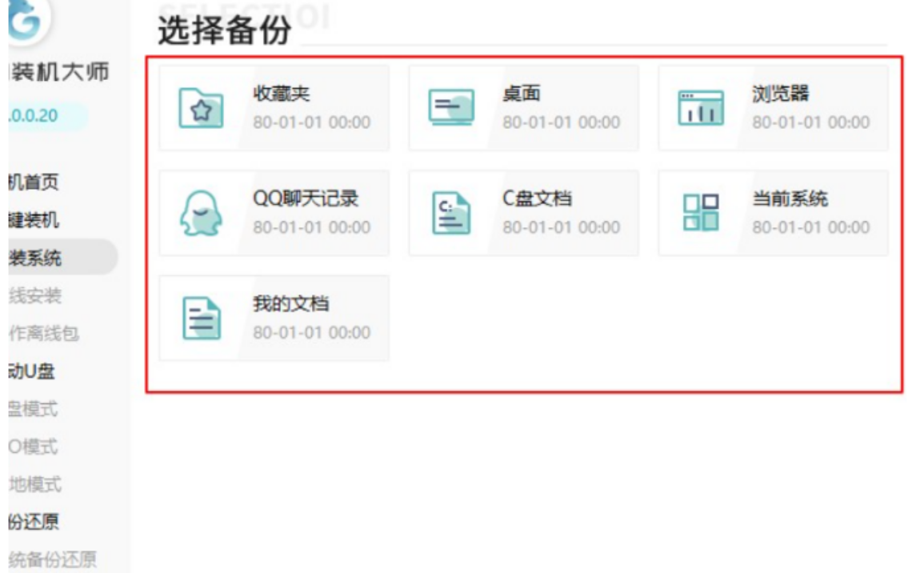Click the 浏览器 browser window icon
Viewport: 924px width, 573px height.
(x=700, y=108)
